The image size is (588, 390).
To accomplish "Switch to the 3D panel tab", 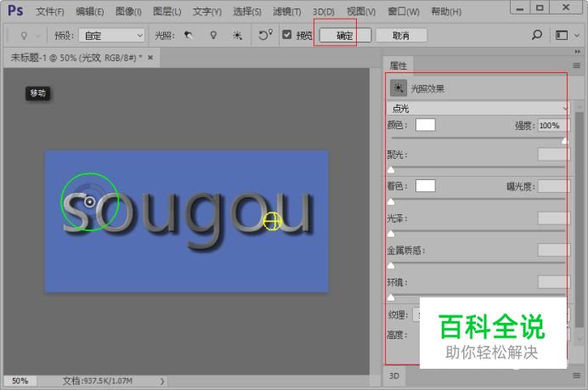I will (x=394, y=376).
